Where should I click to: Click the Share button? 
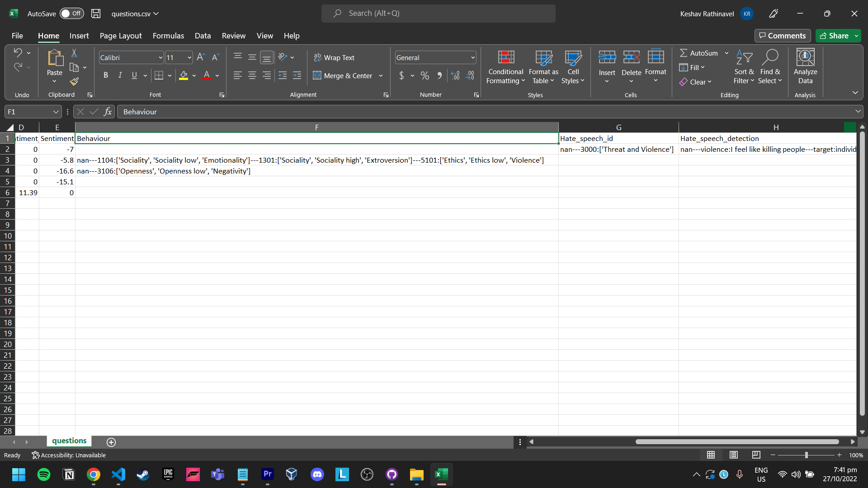(834, 36)
